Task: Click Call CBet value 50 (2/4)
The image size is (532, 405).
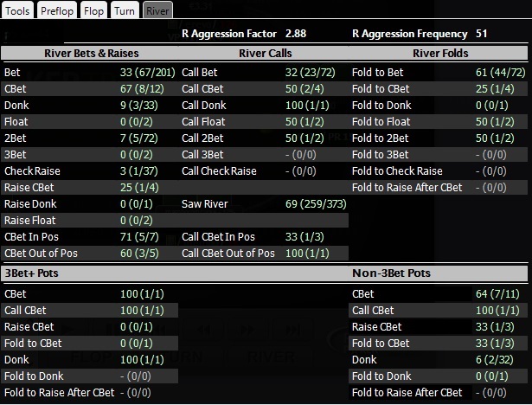Action: pyautogui.click(x=304, y=89)
